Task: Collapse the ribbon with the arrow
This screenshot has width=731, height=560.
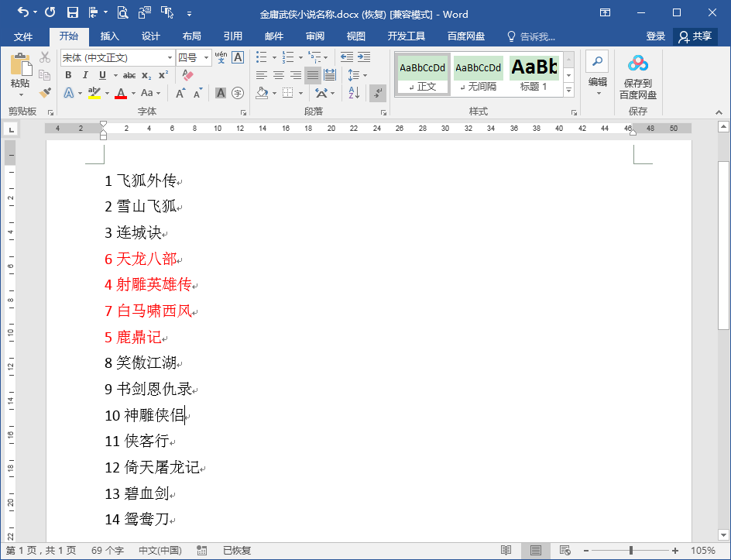Action: 719,112
